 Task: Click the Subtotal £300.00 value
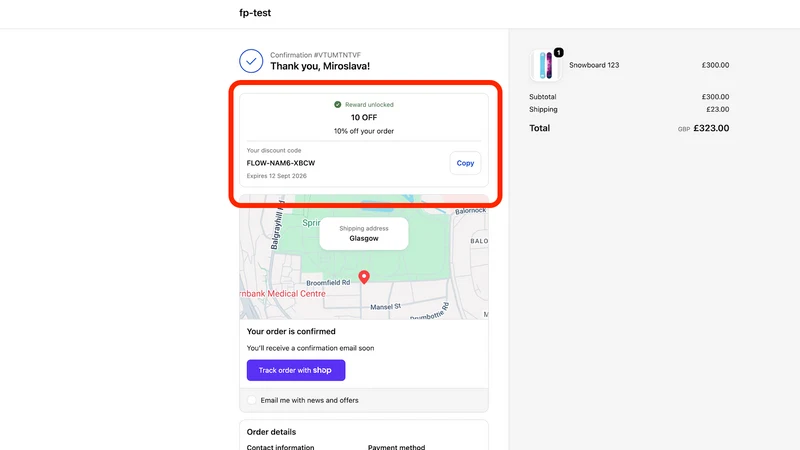tap(715, 97)
